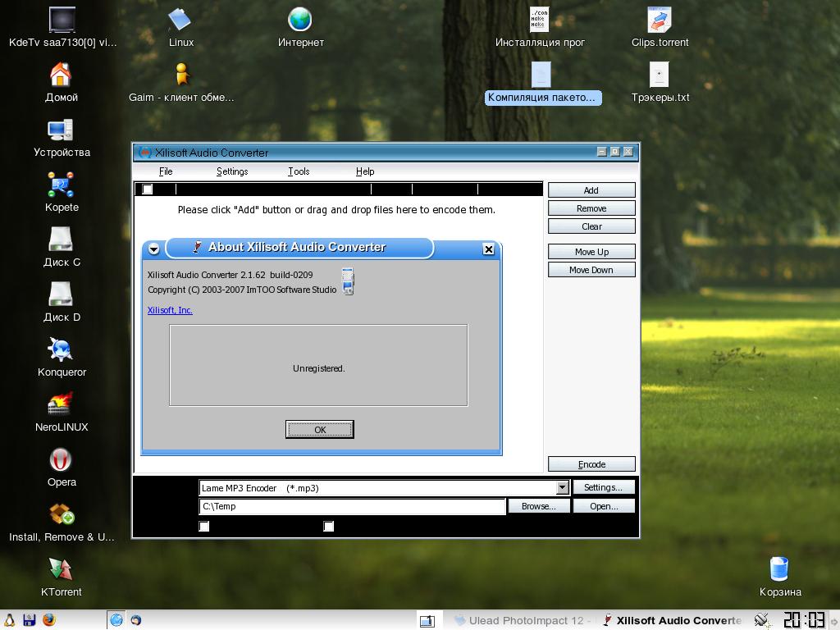Open the Settings menu
Screen dimensions: 840x630
pyautogui.click(x=232, y=171)
